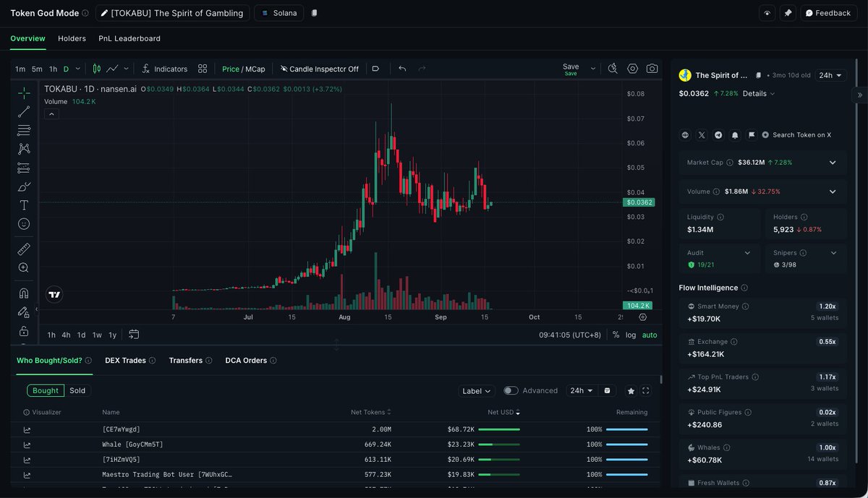Viewport: 868px width, 498px height.
Task: Expand token Details chevron
Action: [772, 94]
